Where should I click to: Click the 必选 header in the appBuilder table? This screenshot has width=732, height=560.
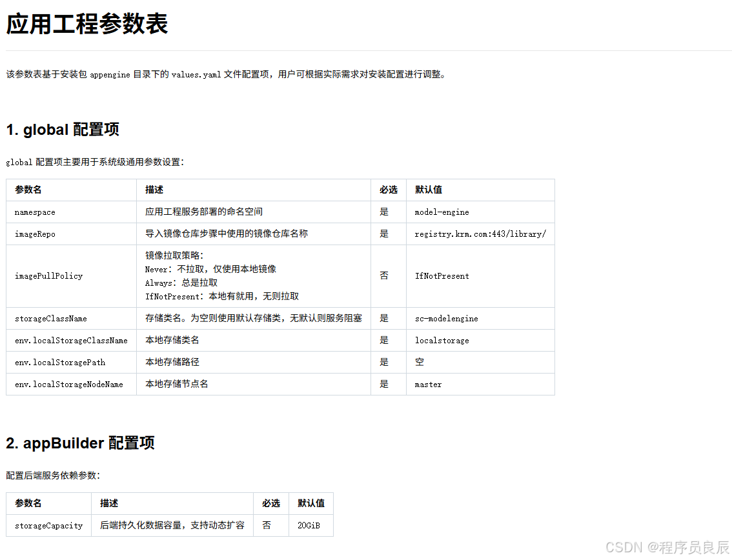[x=271, y=503]
